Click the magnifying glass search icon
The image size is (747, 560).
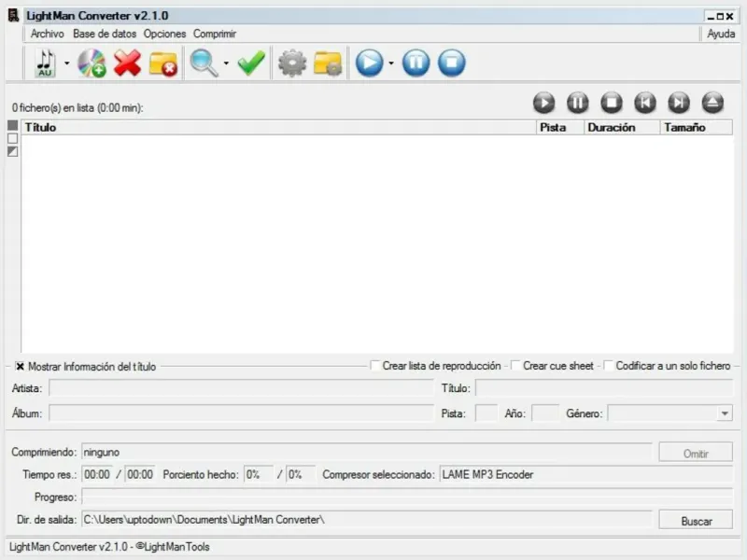tap(204, 63)
